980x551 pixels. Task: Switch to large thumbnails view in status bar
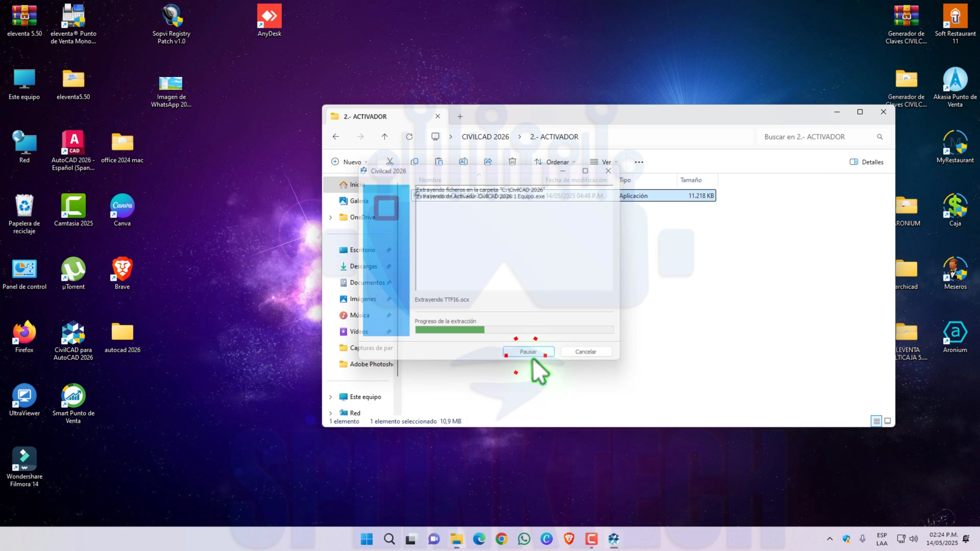coord(888,421)
